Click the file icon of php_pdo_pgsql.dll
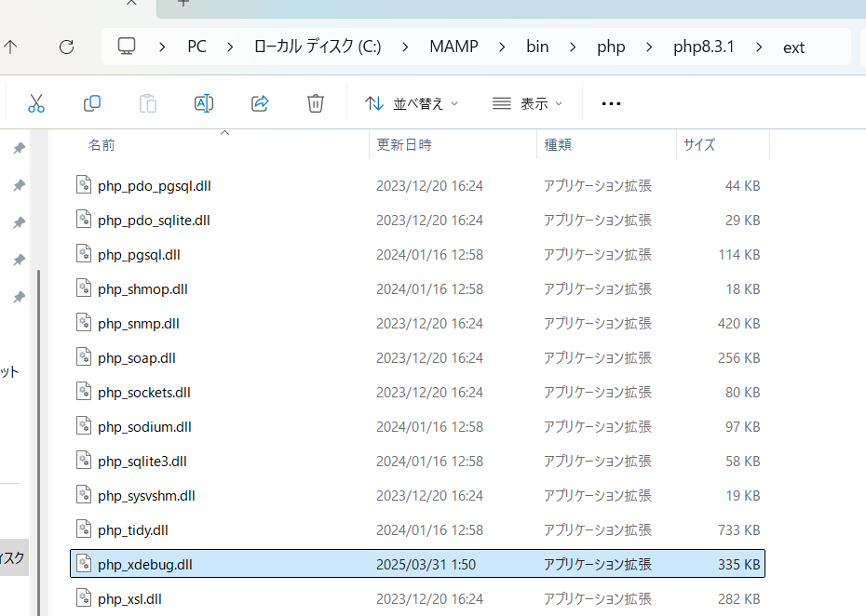Screen dimensions: 866x616 tap(84, 185)
